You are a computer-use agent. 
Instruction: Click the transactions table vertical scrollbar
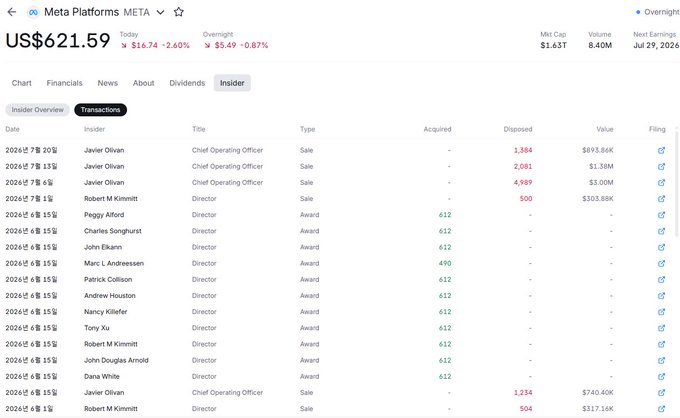coord(677,182)
